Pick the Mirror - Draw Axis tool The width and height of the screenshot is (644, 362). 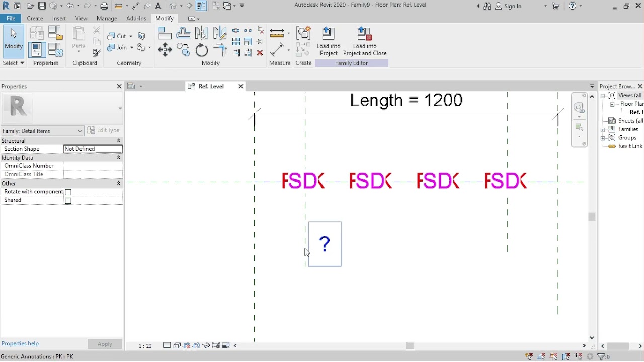click(x=220, y=33)
